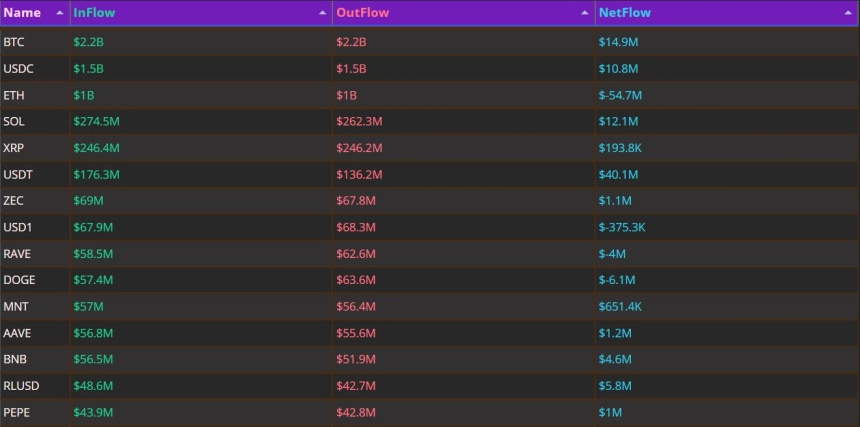Click the sort arrow in the NetFlow column
The width and height of the screenshot is (860, 427).
click(849, 13)
